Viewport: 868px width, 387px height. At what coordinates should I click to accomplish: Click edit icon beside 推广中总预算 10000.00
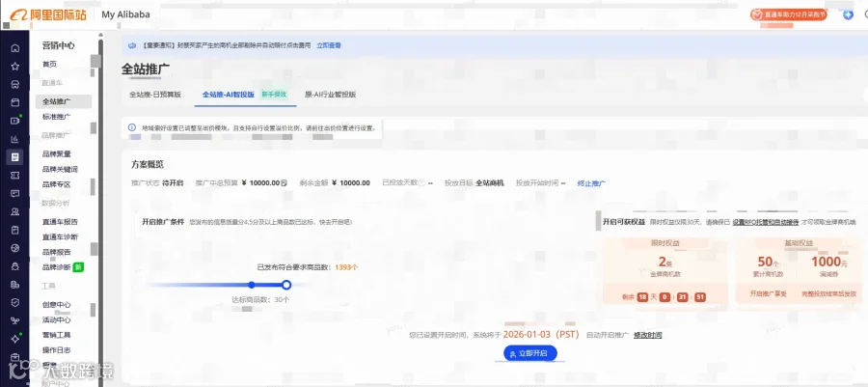point(285,182)
